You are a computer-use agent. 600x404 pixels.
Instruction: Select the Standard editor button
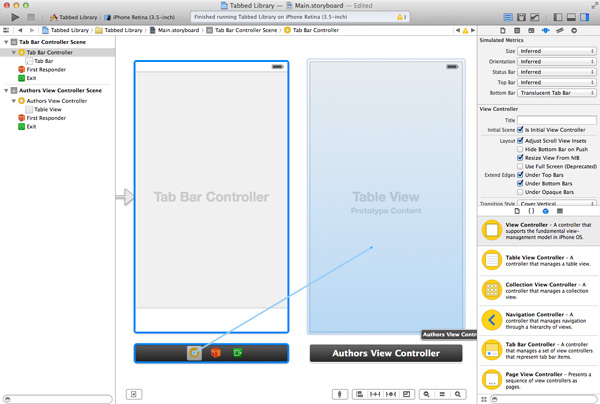click(x=508, y=17)
